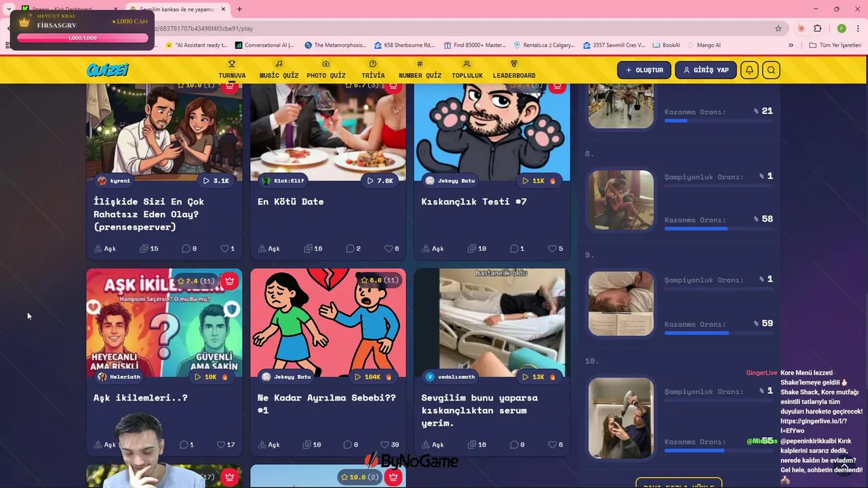Open the Chrome three-dot menu
The width and height of the screenshot is (868, 488).
(859, 28)
